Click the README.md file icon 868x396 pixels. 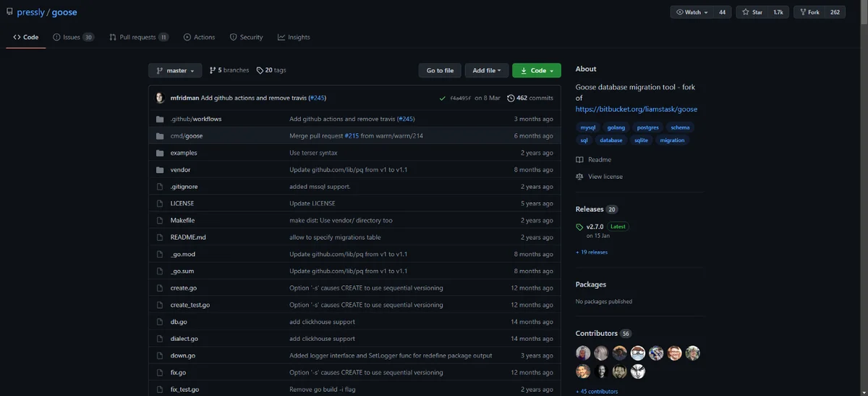pyautogui.click(x=160, y=237)
